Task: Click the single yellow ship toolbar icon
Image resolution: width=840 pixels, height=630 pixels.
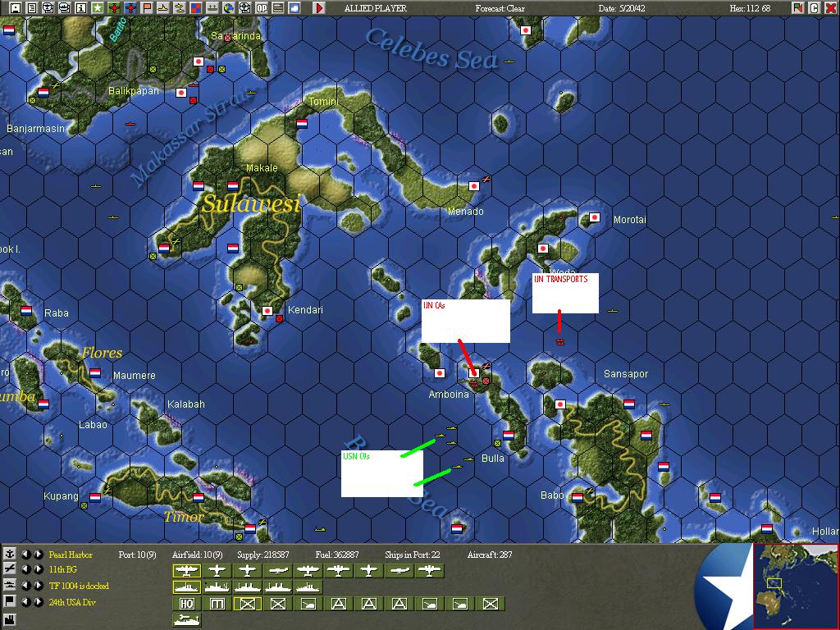Action: (x=163, y=8)
